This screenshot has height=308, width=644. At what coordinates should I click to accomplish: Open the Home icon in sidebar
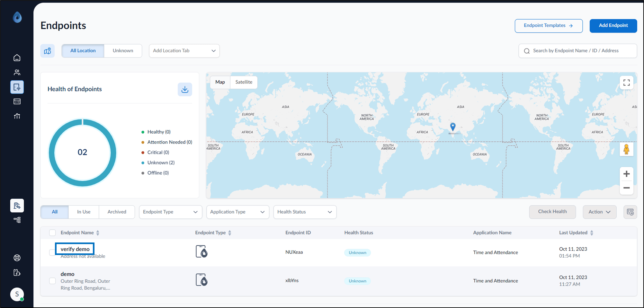(17, 57)
